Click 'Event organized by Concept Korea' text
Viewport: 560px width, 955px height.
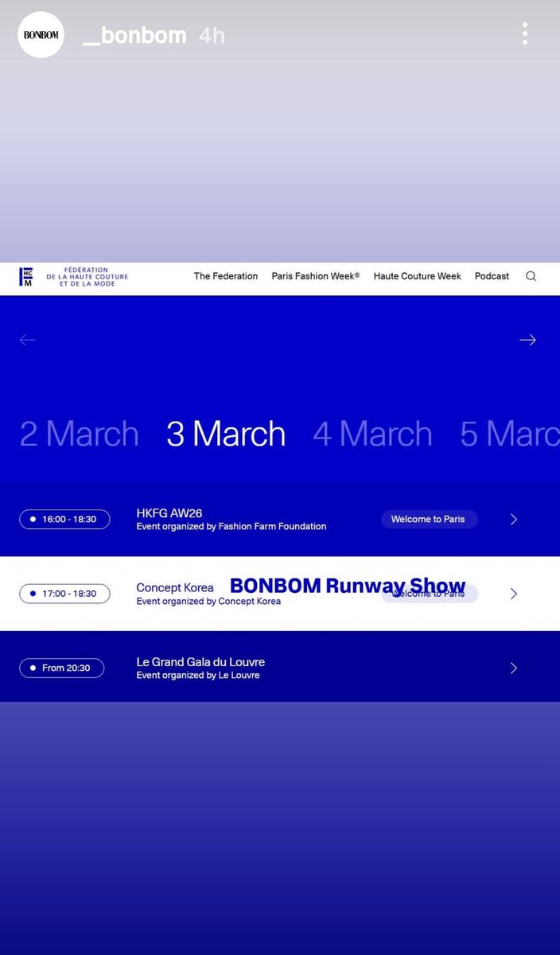[x=208, y=601]
